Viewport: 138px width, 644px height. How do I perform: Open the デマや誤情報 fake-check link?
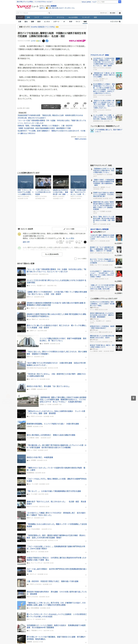pyautogui.click(x=108, y=131)
